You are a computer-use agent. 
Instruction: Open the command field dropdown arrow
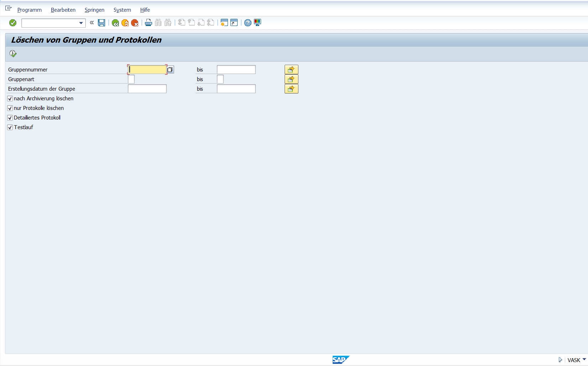coord(81,23)
